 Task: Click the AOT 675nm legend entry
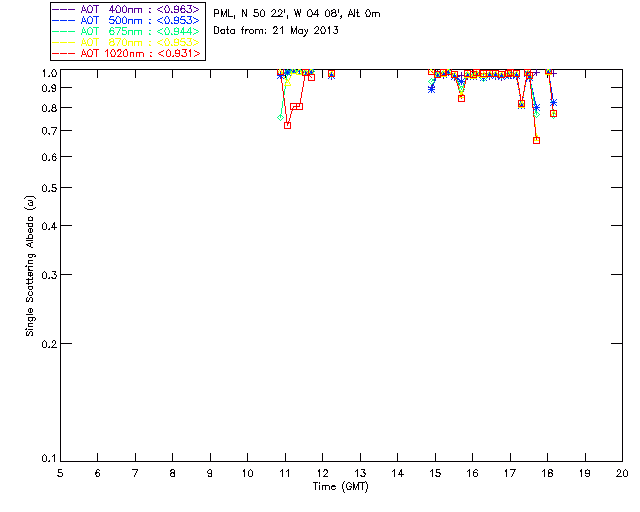126,31
